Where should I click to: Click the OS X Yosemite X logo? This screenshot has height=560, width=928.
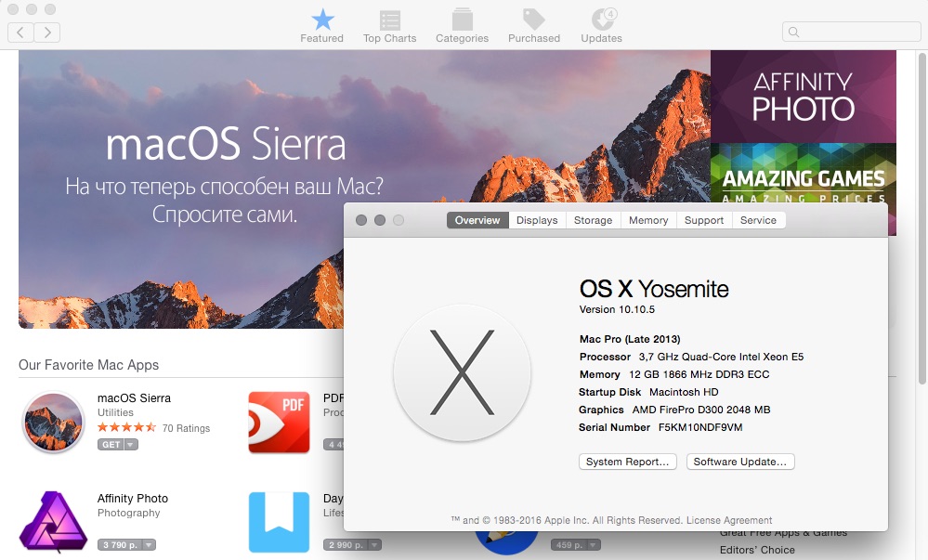click(x=463, y=373)
